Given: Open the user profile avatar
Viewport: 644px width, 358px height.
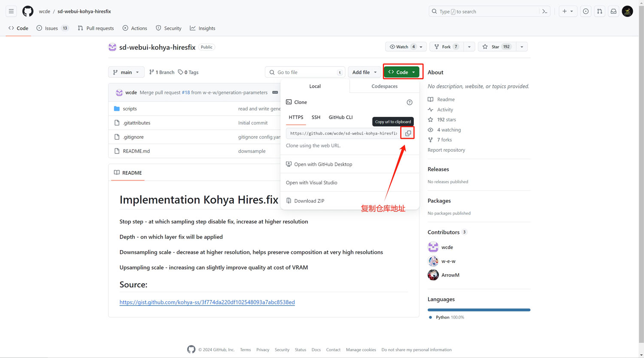Looking at the screenshot, I should point(627,12).
